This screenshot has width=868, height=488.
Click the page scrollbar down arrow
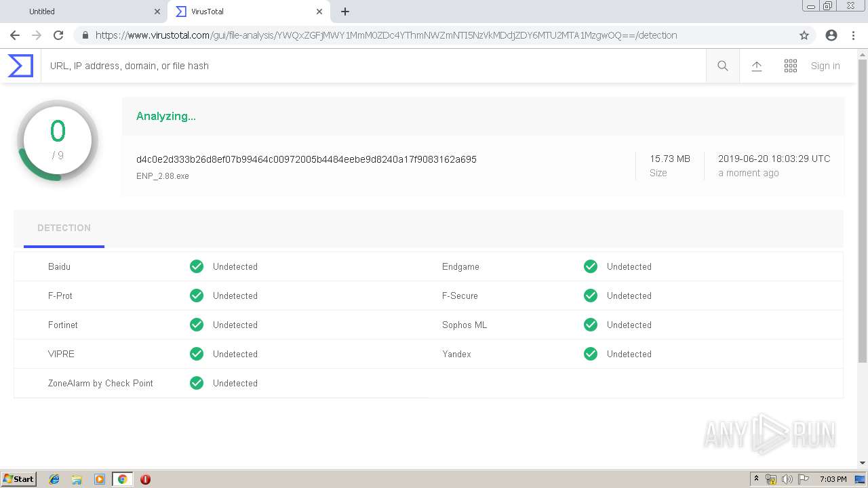pos(863,463)
